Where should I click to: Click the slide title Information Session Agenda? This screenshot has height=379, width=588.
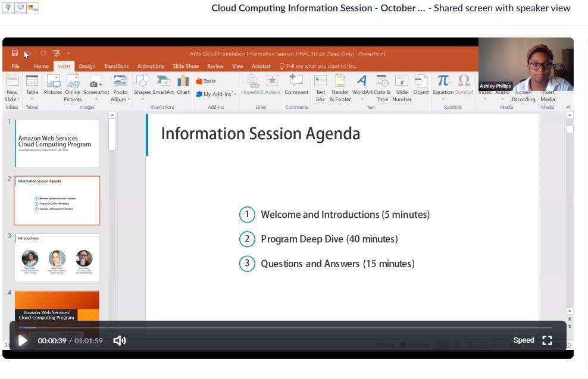261,134
